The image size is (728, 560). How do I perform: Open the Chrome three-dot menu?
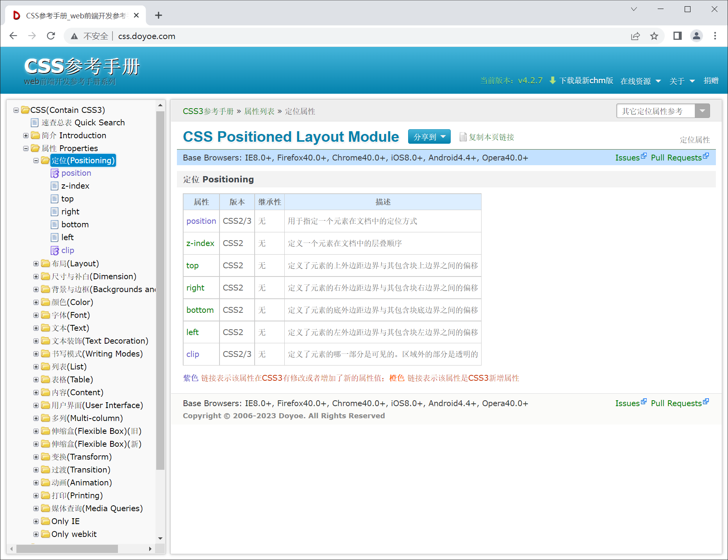click(715, 36)
